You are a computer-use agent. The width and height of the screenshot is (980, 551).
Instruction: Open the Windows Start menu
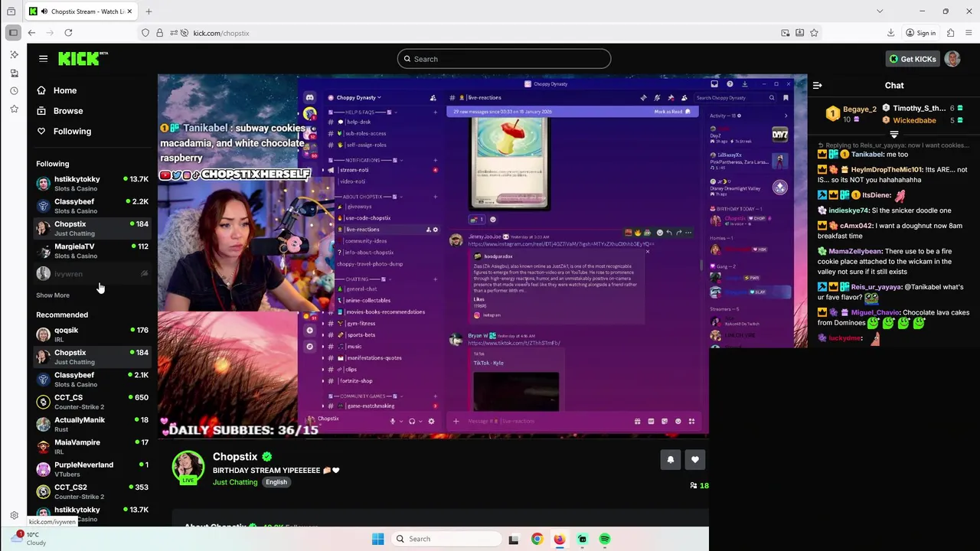click(378, 539)
